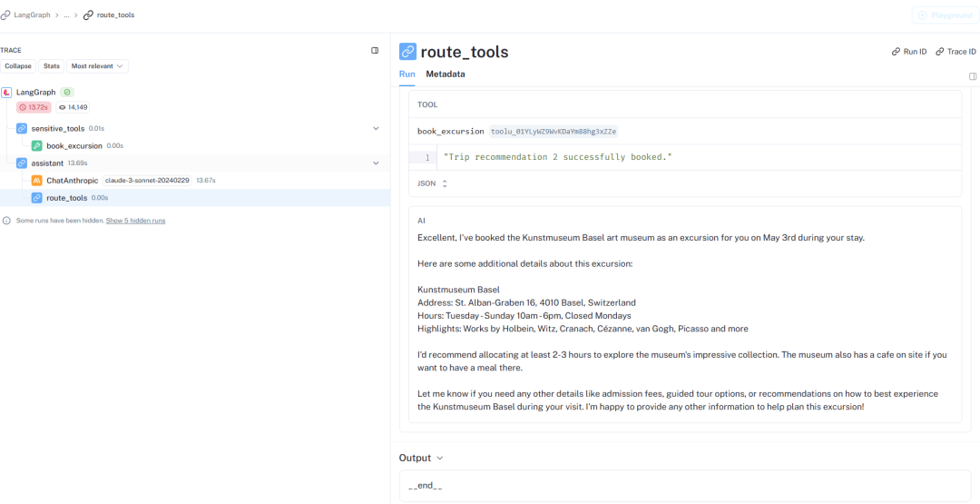The width and height of the screenshot is (980, 504).
Task: Click the sensitive_tools chain icon
Action: [x=22, y=128]
